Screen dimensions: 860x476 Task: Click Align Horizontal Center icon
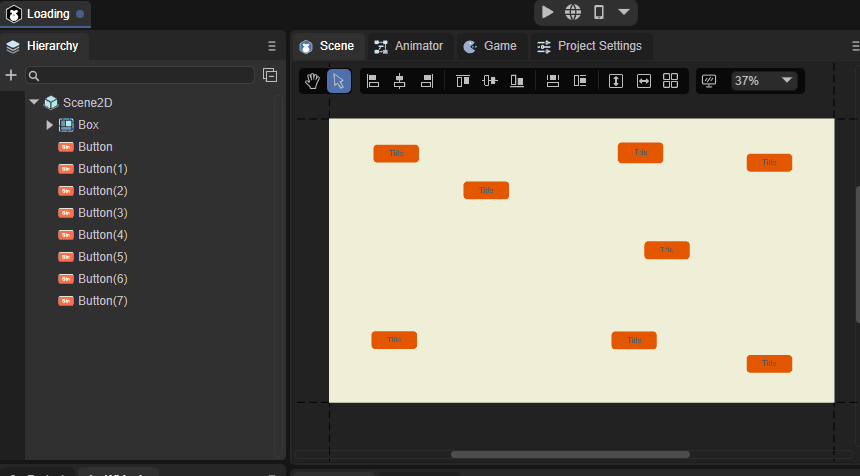(x=400, y=81)
